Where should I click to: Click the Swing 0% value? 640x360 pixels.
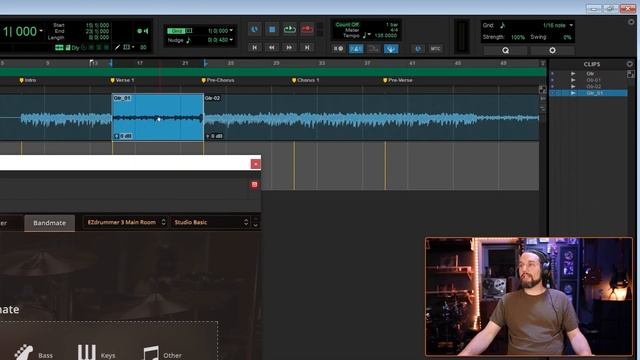click(x=567, y=37)
